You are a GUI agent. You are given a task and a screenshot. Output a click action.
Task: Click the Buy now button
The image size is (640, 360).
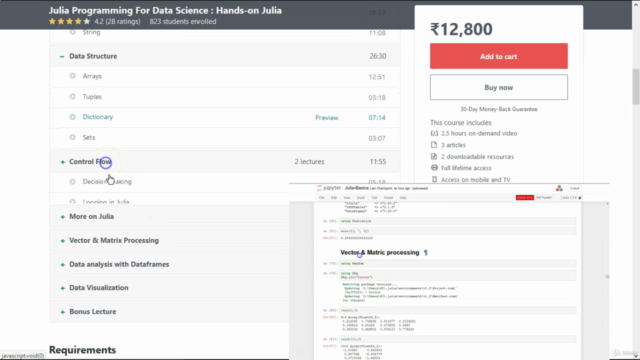click(x=498, y=87)
